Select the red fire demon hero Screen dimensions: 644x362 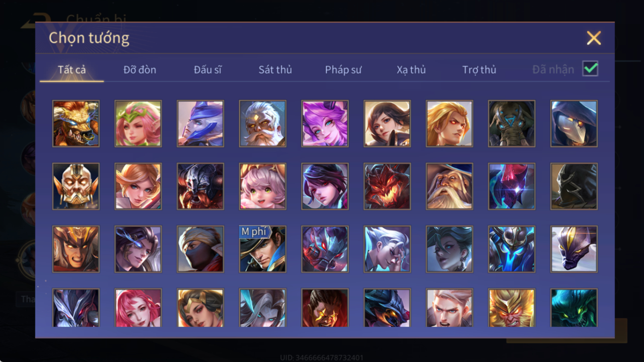click(x=387, y=186)
